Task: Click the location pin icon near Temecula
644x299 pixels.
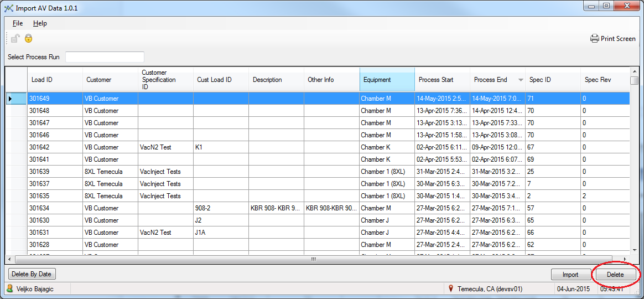Action: pyautogui.click(x=451, y=288)
